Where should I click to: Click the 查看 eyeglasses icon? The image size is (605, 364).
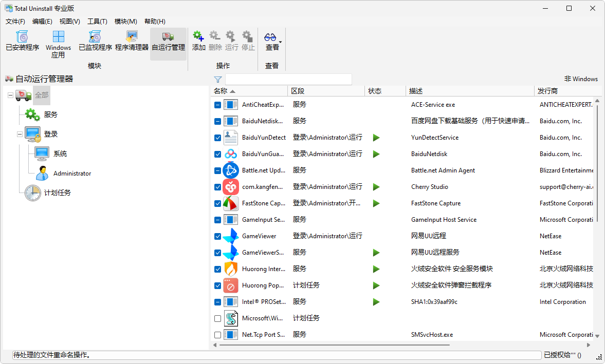[x=269, y=37]
